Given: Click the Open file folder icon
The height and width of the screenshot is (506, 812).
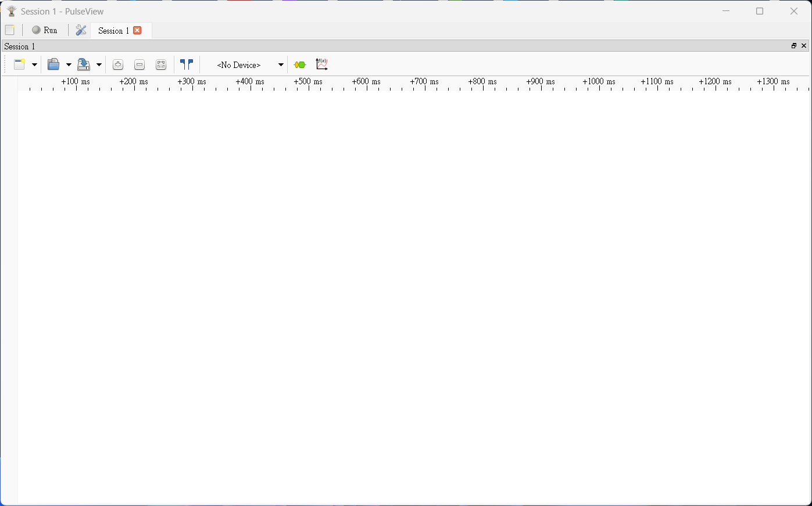Looking at the screenshot, I should (53, 64).
